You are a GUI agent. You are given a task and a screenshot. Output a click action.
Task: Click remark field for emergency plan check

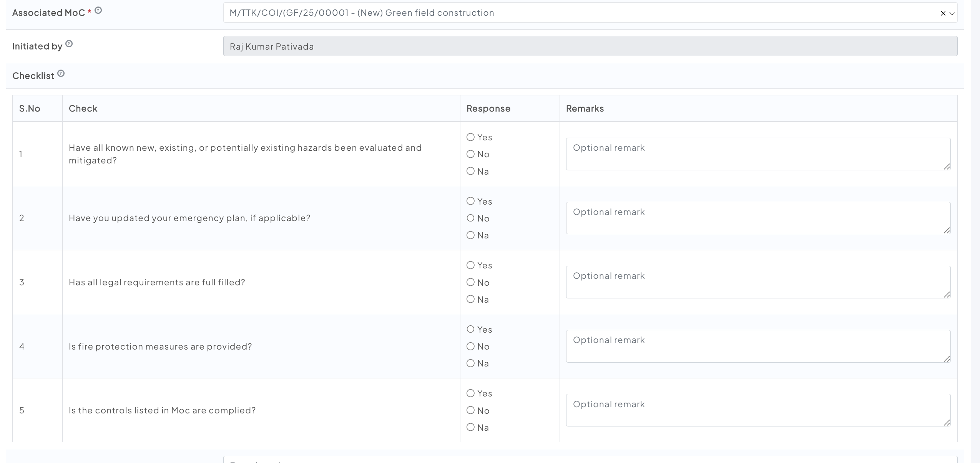tap(757, 218)
